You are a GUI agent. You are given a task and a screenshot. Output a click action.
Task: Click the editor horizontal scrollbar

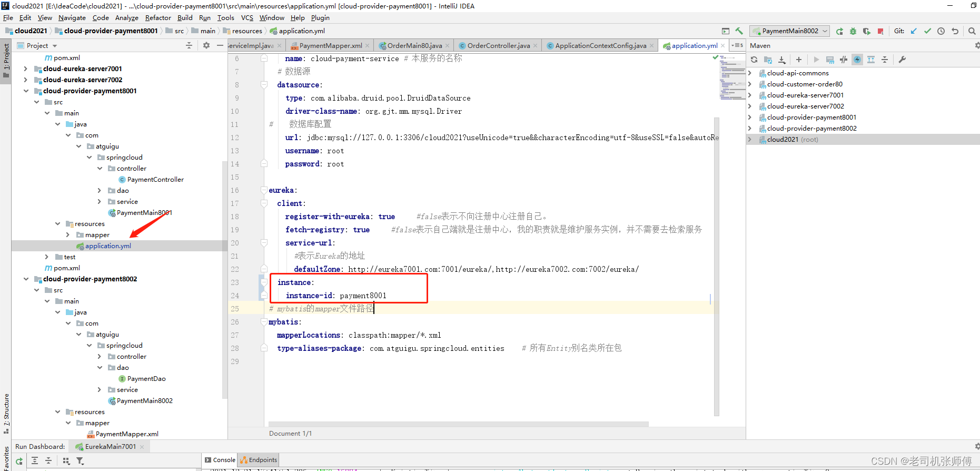tap(458, 424)
